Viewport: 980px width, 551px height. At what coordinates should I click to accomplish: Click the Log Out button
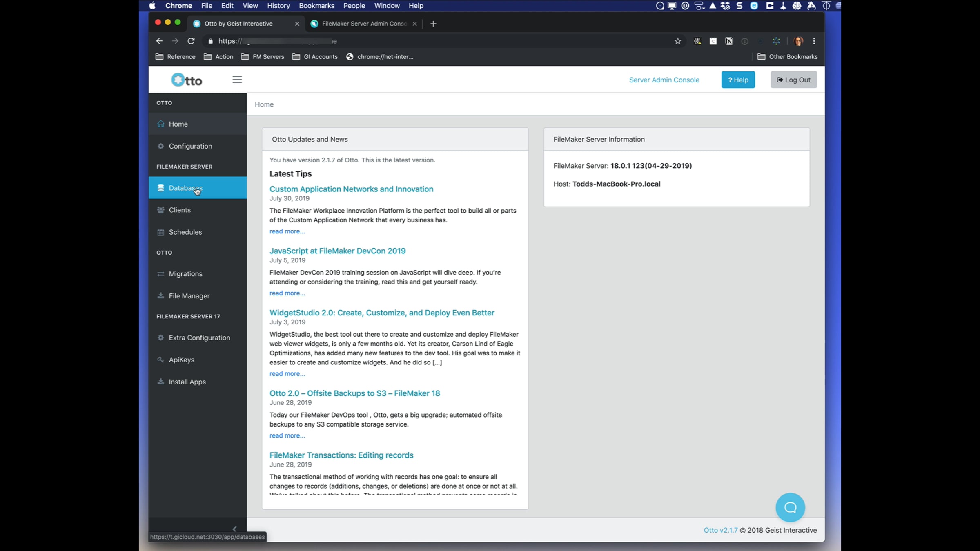pyautogui.click(x=793, y=80)
